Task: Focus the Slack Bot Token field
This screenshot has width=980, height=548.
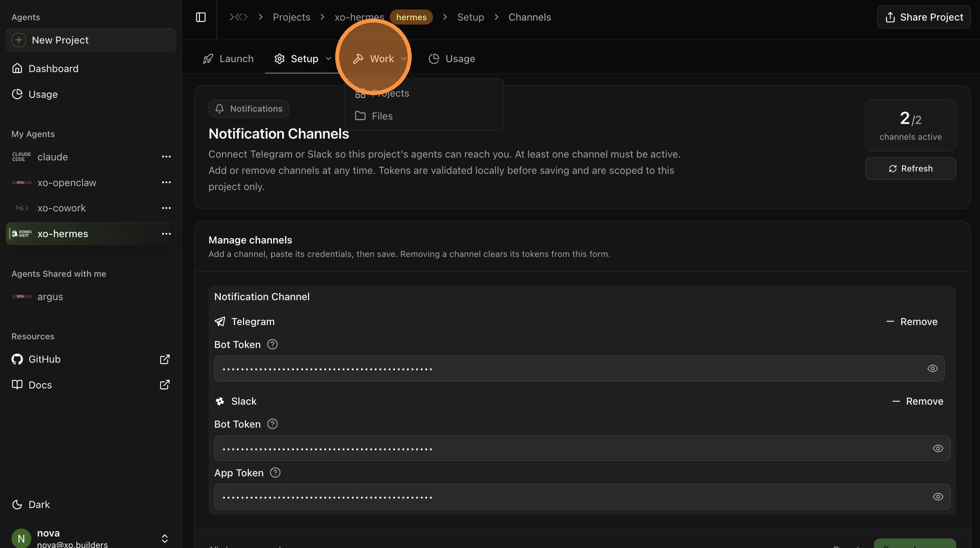Action: 582,449
